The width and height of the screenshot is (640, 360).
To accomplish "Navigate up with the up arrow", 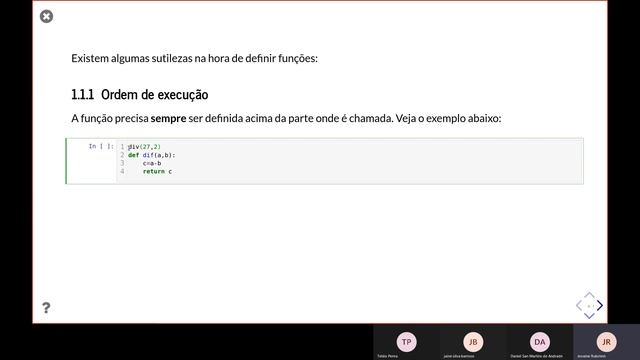I will [x=589, y=295].
